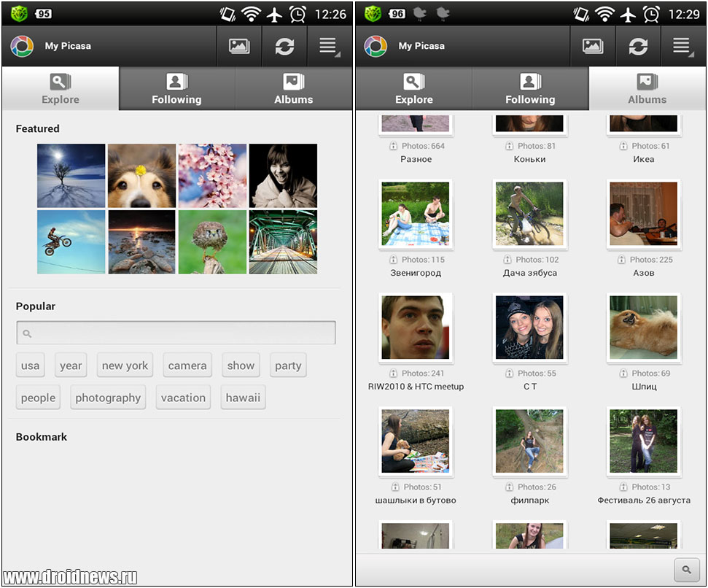Tap alarm clock icon in left status bar

298,15
